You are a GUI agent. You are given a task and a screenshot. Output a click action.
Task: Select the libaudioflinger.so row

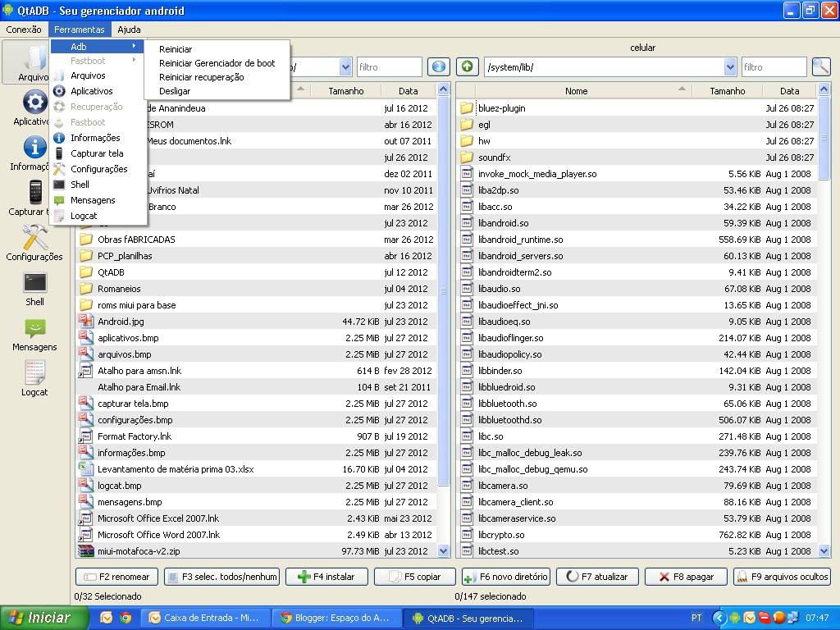click(637, 338)
